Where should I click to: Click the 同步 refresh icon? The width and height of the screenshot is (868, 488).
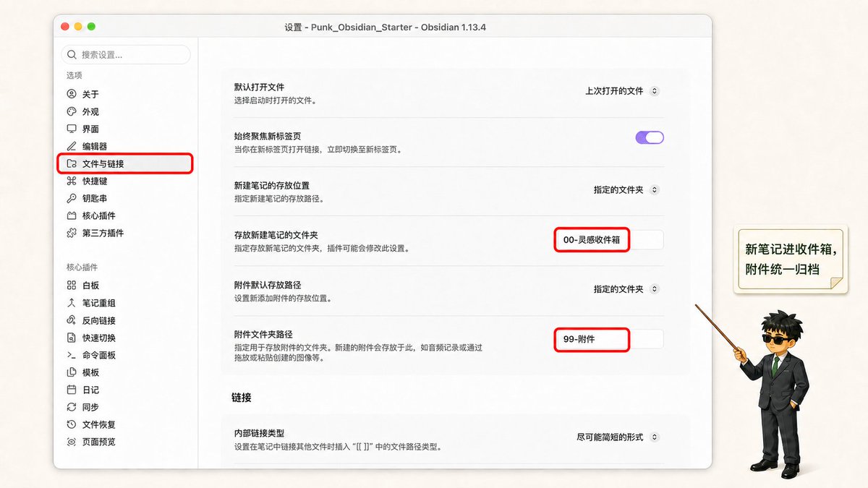click(71, 407)
